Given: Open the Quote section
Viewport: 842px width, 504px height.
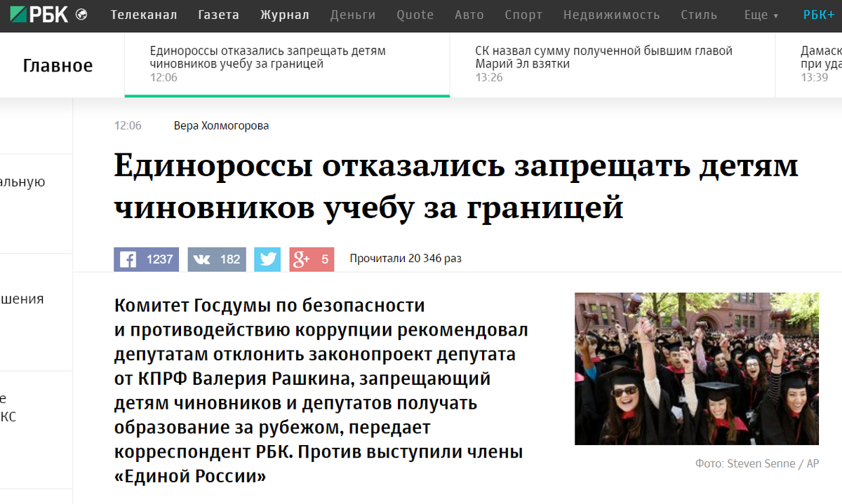Looking at the screenshot, I should pos(415,14).
